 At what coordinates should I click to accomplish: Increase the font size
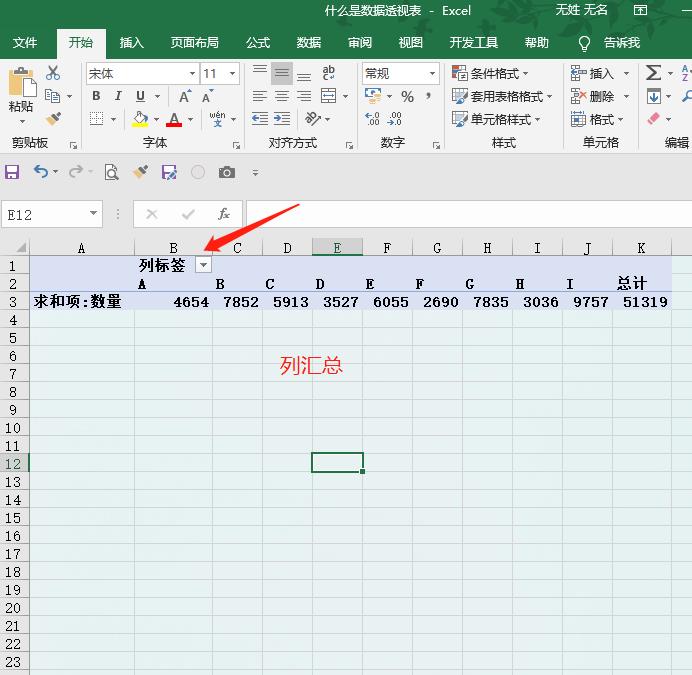click(184, 96)
